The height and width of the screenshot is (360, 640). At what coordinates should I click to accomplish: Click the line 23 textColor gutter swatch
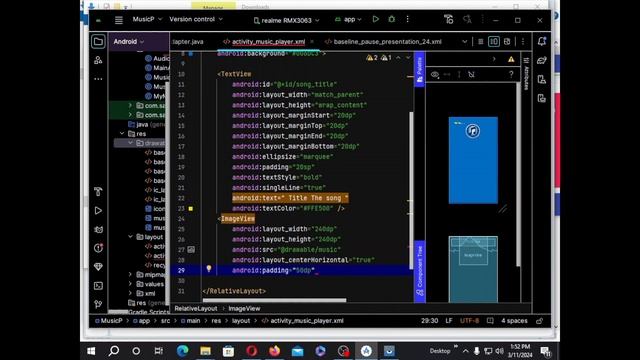pyautogui.click(x=191, y=209)
